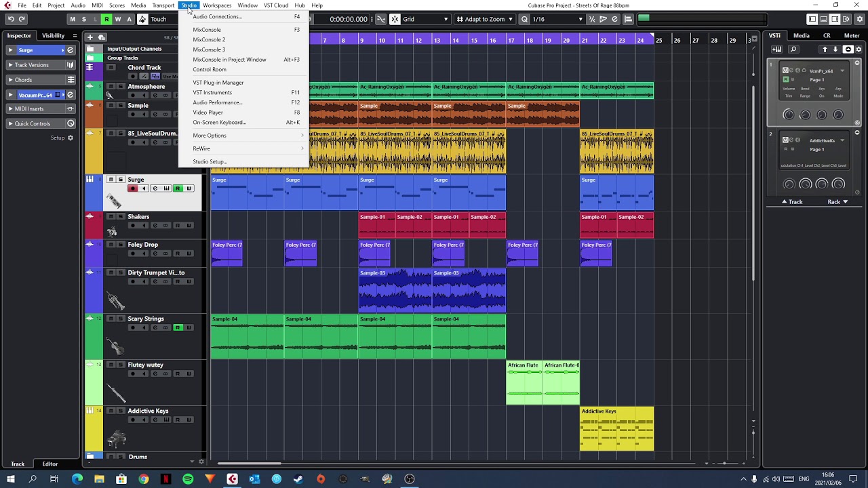
Task: Choose VST Plug-in Manager menu entry
Action: (243, 83)
